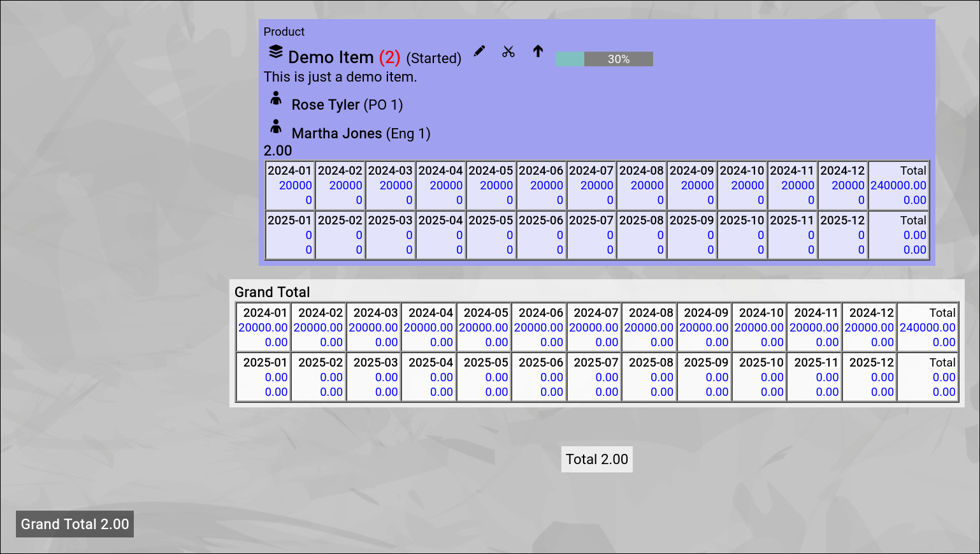The height and width of the screenshot is (554, 980).
Task: Click the 2025-12 cell in the Grand Total table
Action: (871, 362)
